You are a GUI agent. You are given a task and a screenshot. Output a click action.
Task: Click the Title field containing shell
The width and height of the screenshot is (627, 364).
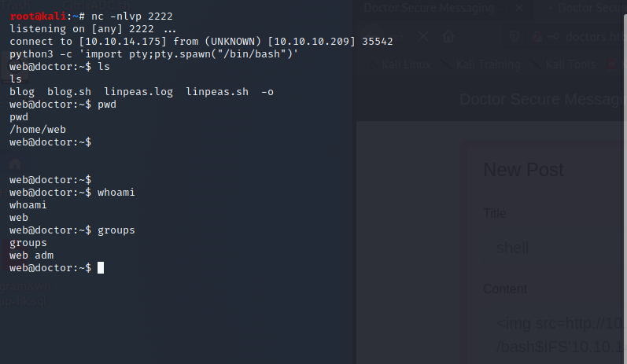click(x=555, y=248)
